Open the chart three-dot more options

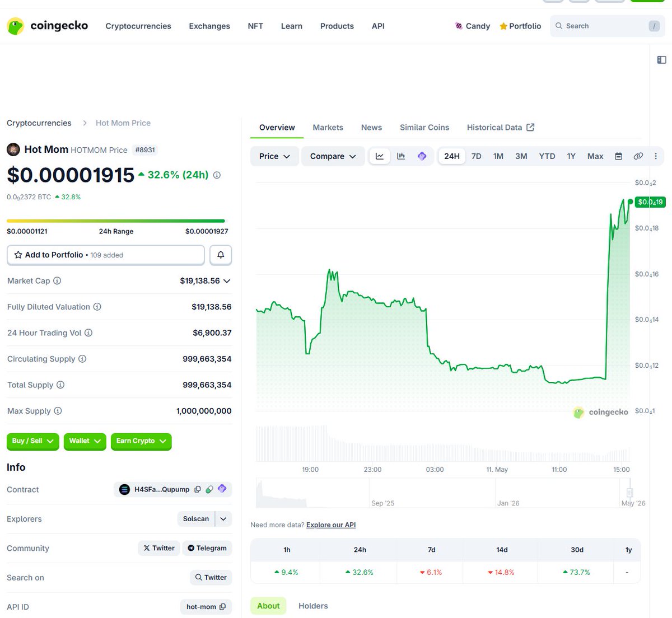pyautogui.click(x=656, y=156)
